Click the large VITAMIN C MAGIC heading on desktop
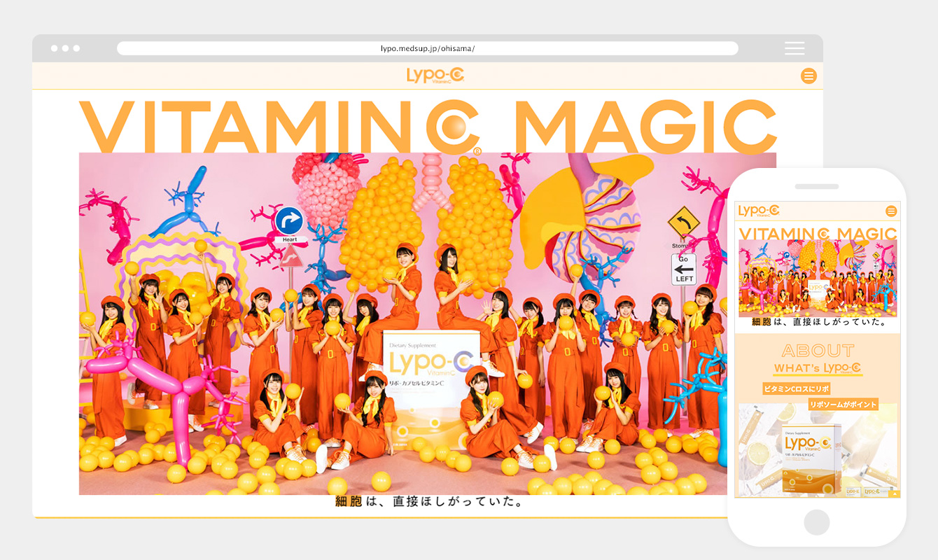This screenshot has height=560, width=938. (428, 126)
